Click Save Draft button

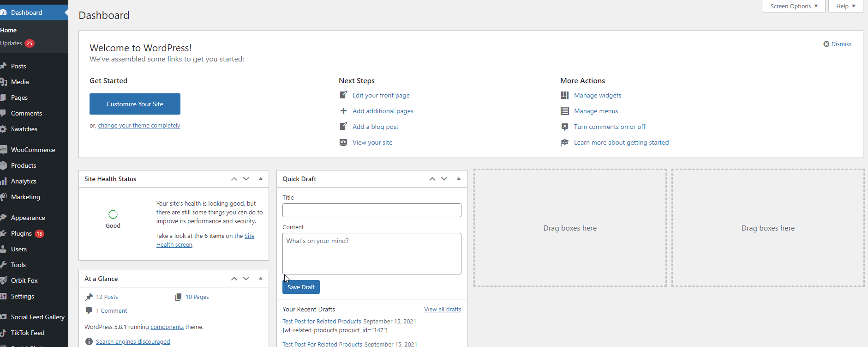(x=301, y=287)
